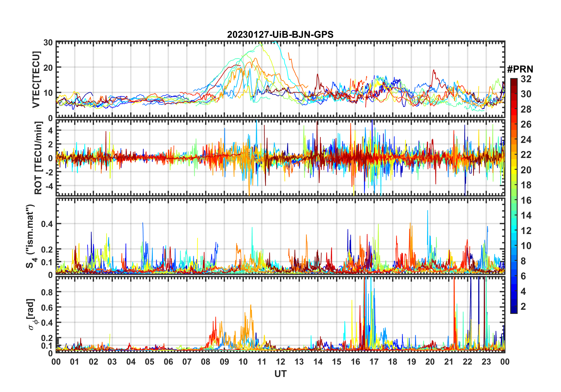Click the 0.2 tick on S4 axis

tap(47, 249)
